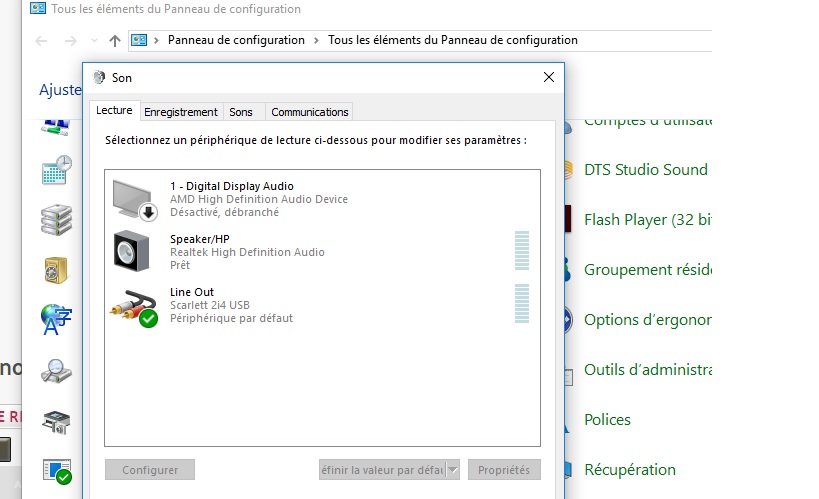Screen dimensions: 819x499
Task: Click 'Désactivé, débranché' status text
Action: pyautogui.click(x=225, y=212)
